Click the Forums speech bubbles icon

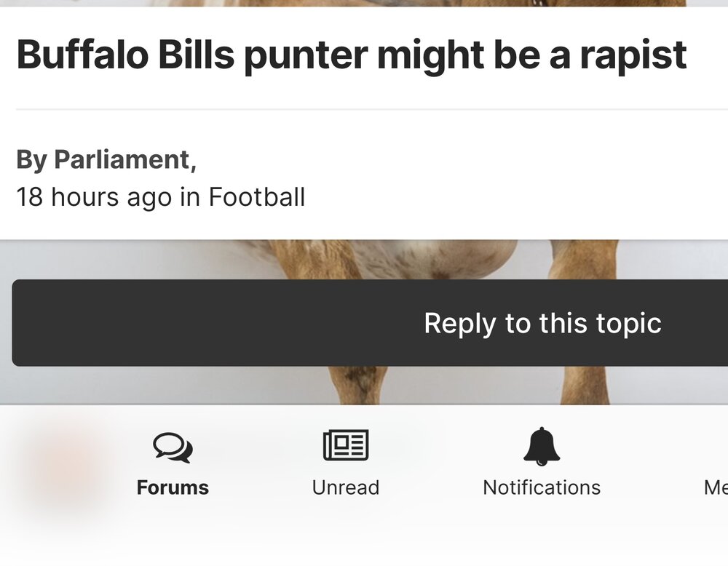click(173, 447)
